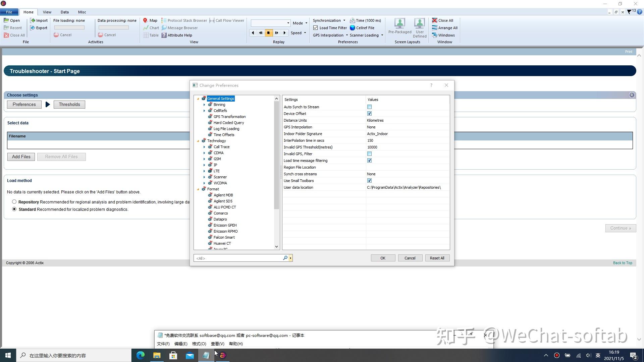This screenshot has width=644, height=362.
Task: Open the Synchronization dropdown
Action: (329, 20)
